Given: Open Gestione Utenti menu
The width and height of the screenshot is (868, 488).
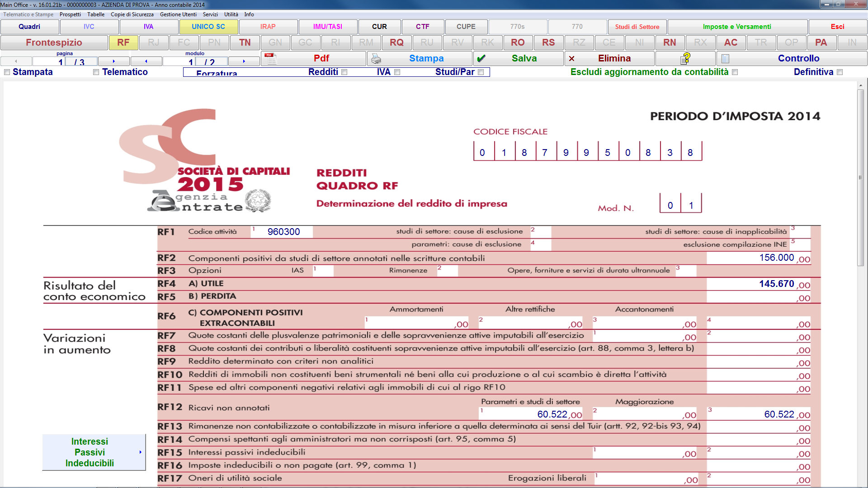Looking at the screenshot, I should (178, 14).
